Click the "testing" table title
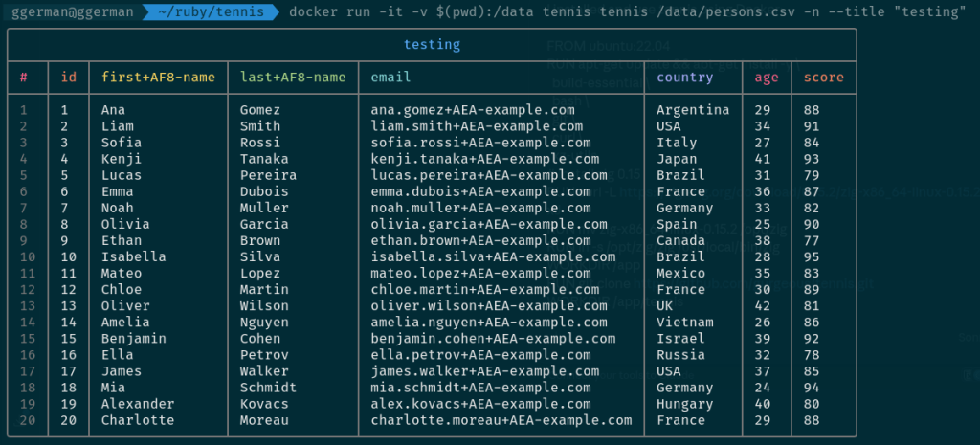 pos(432,45)
